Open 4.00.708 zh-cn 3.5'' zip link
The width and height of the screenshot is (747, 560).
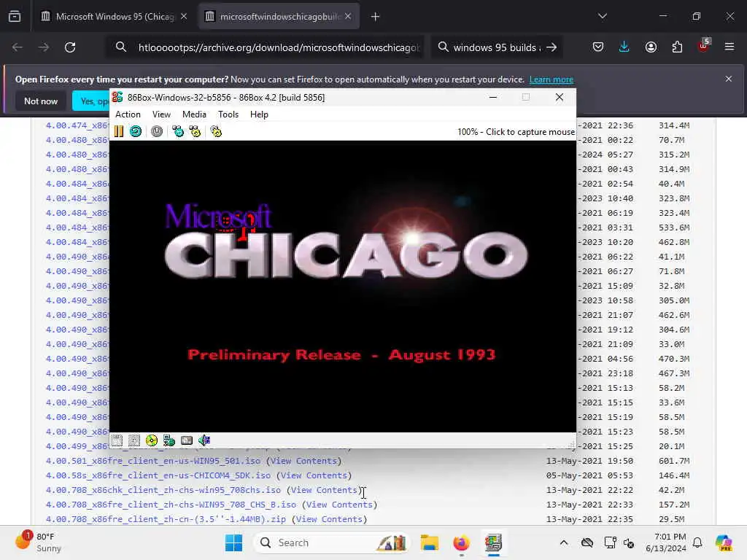pos(166,519)
